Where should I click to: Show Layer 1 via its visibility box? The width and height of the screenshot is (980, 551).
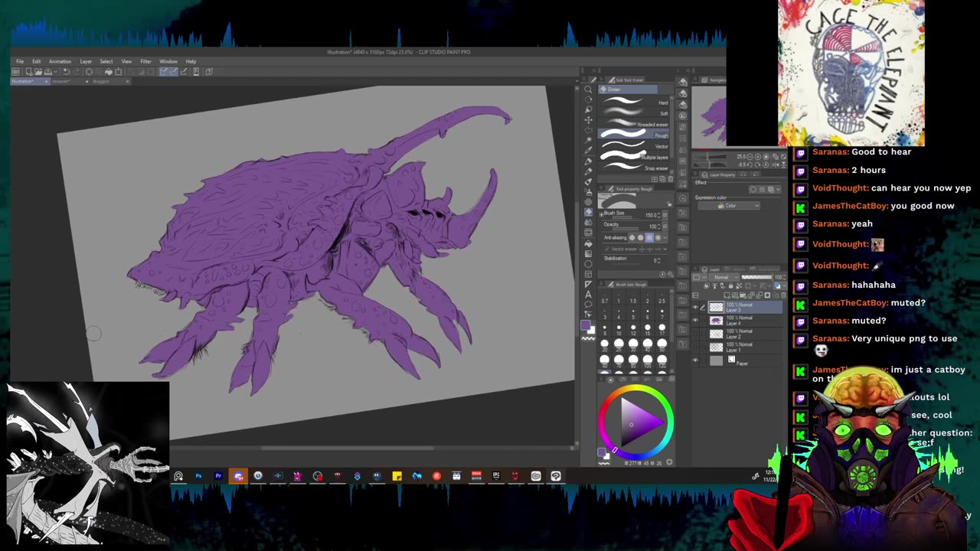pos(695,347)
